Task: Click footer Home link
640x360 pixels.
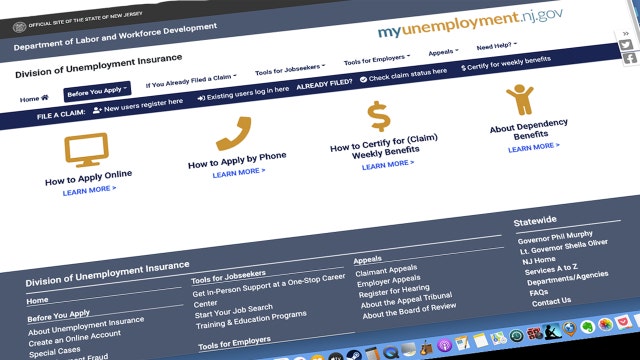Action: point(37,301)
